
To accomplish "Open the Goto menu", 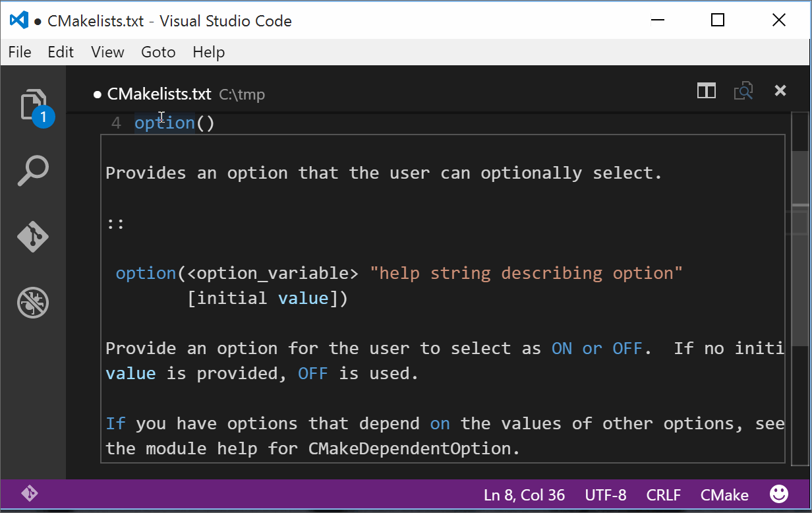I will pyautogui.click(x=158, y=52).
